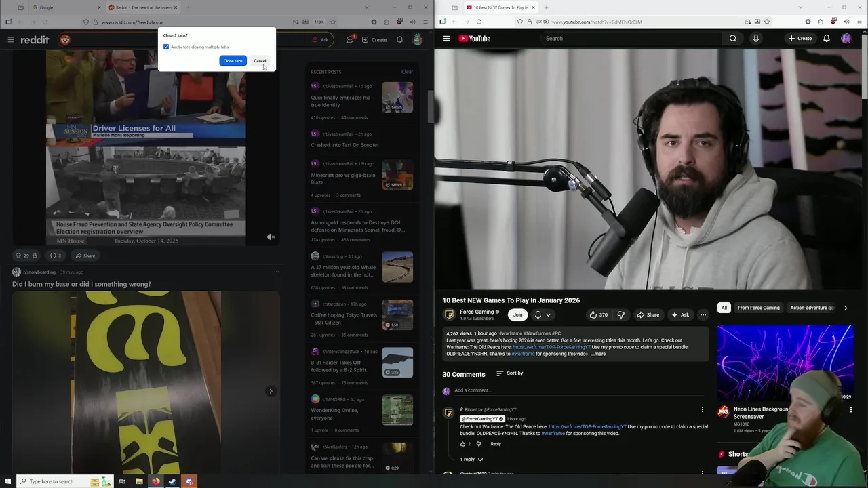Open 110% zoom level indicator

(x=319, y=22)
